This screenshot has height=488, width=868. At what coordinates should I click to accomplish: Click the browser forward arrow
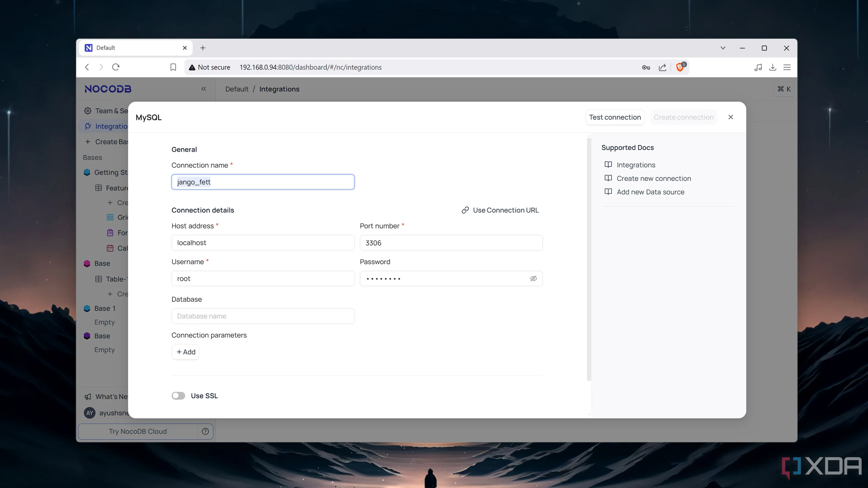point(101,67)
